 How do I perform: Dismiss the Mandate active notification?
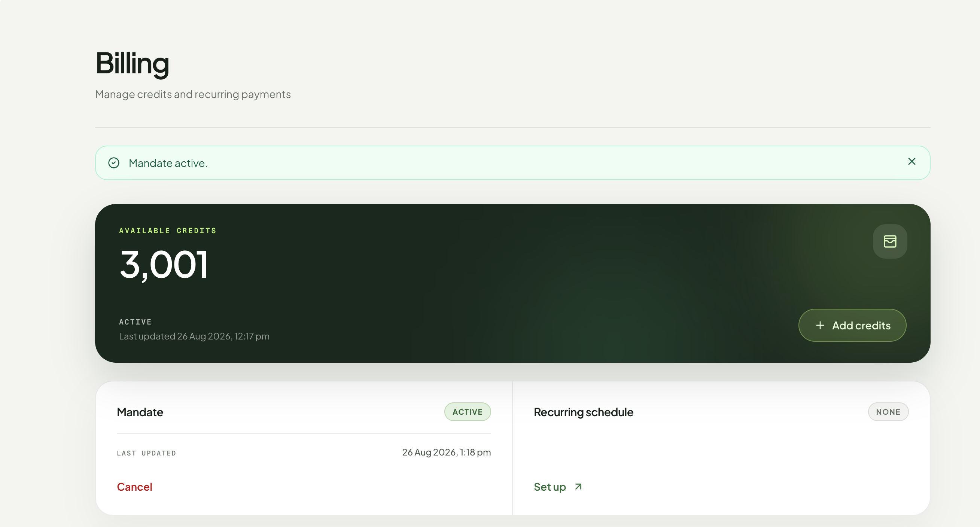[x=911, y=161]
